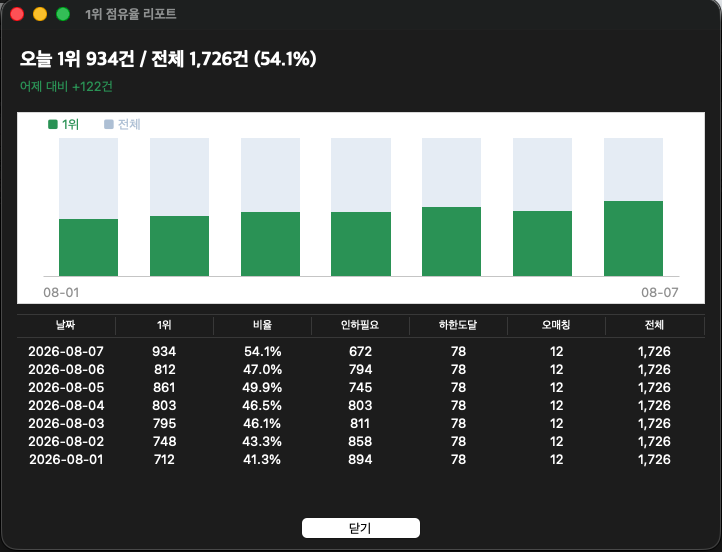Click the 748 value in the 1위 column
The height and width of the screenshot is (552, 722).
(x=164, y=442)
